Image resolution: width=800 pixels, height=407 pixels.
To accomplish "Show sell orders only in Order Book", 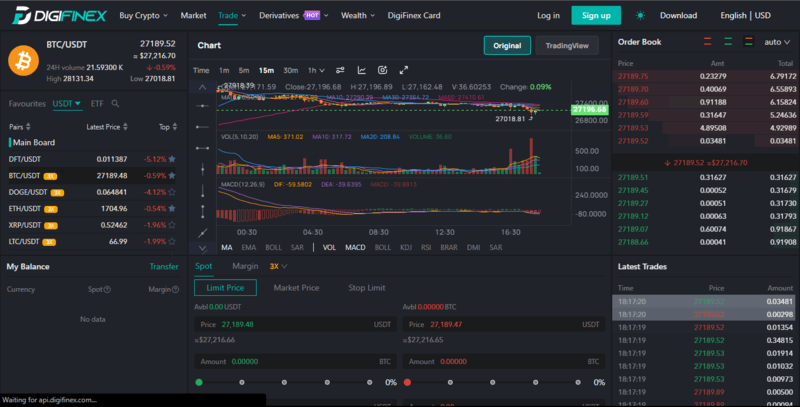I will 707,42.
